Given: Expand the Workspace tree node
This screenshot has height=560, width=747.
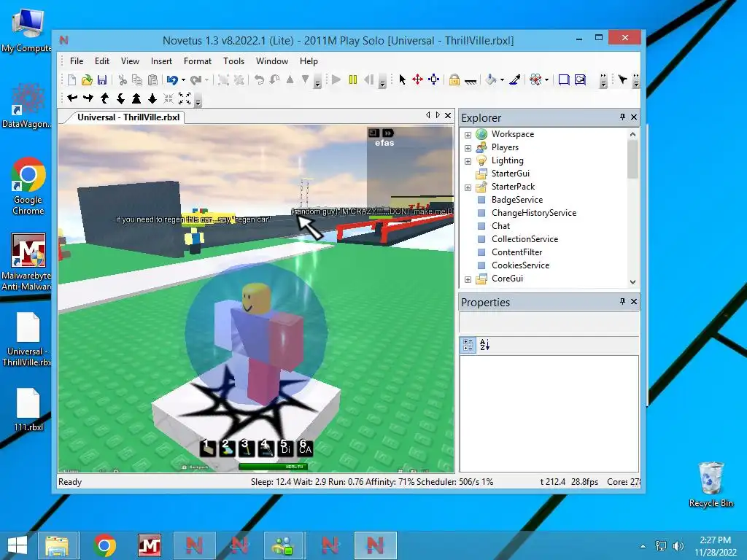Looking at the screenshot, I should [x=468, y=135].
